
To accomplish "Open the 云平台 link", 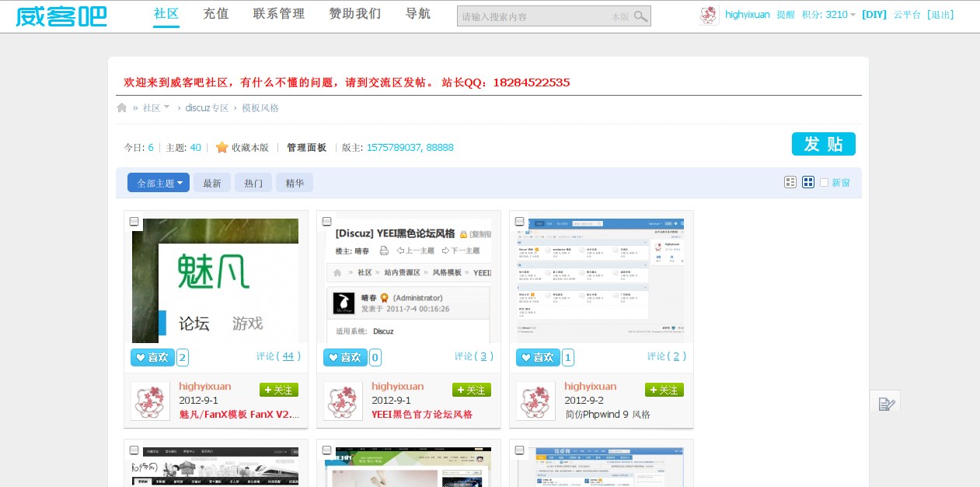I will [907, 15].
